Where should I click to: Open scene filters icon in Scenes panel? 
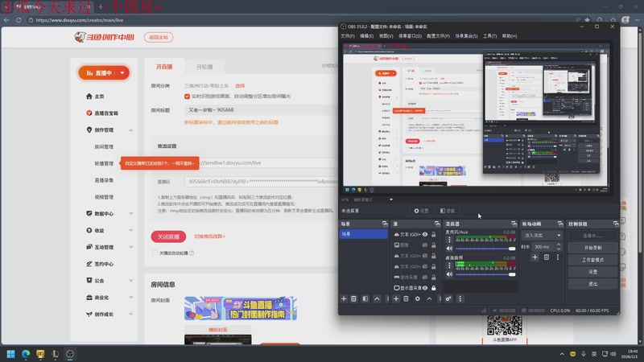pyautogui.click(x=365, y=298)
